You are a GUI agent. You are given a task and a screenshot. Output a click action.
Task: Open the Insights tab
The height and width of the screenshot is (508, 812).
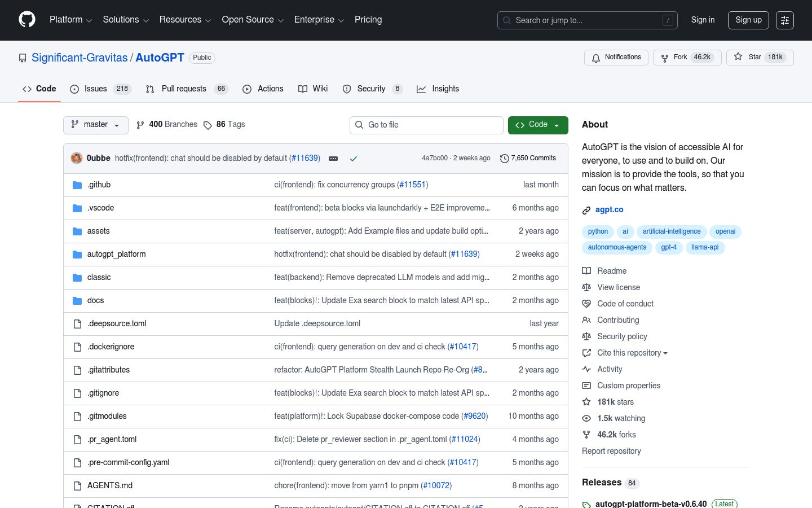click(x=438, y=89)
